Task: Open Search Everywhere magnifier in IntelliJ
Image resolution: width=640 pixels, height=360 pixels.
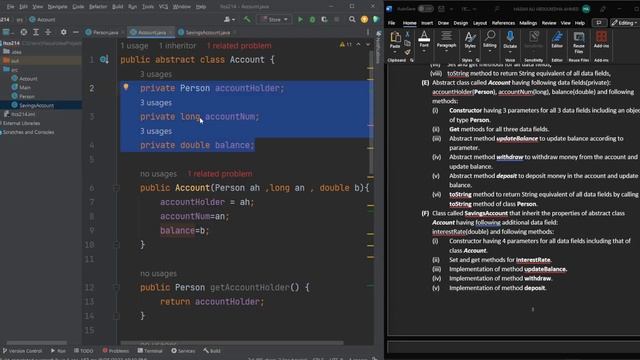Action: [352, 19]
